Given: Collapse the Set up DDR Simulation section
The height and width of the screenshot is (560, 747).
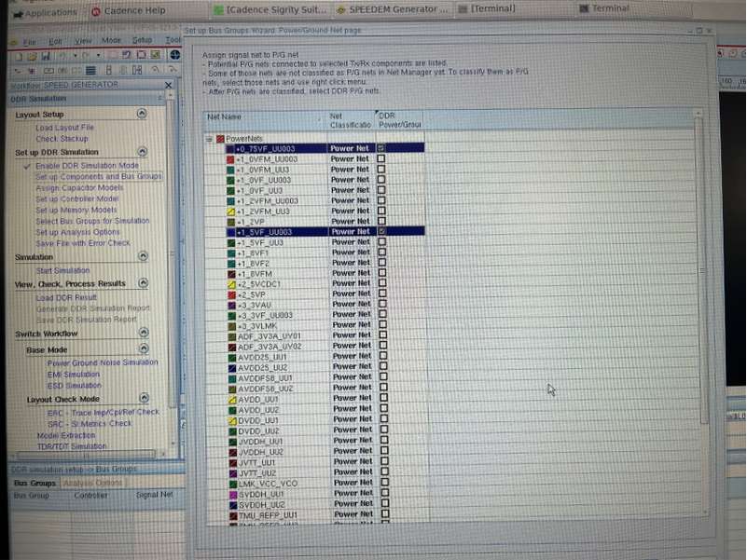Looking at the screenshot, I should 142,152.
